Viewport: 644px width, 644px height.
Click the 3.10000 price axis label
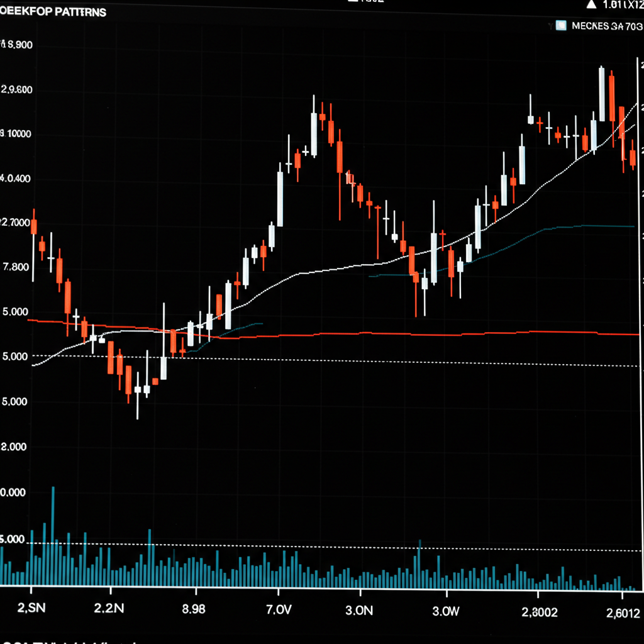pos(16,134)
